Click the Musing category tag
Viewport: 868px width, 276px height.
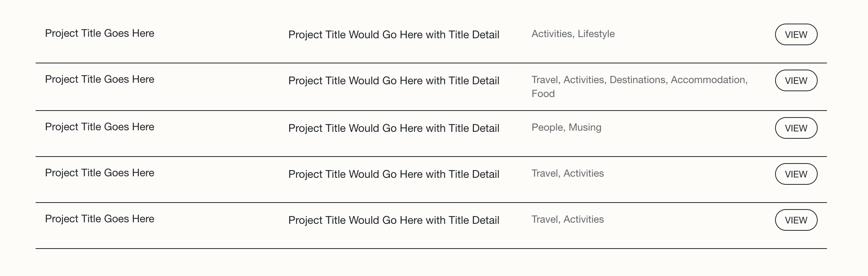pyautogui.click(x=585, y=128)
